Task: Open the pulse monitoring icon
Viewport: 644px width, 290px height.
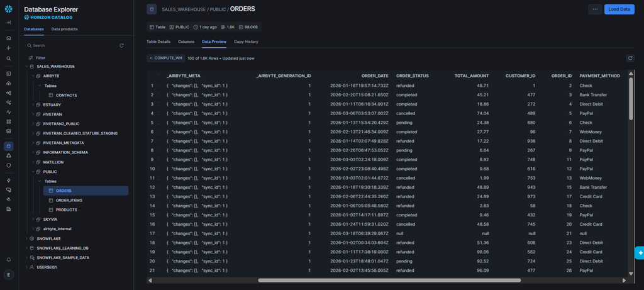Action: 9,112
